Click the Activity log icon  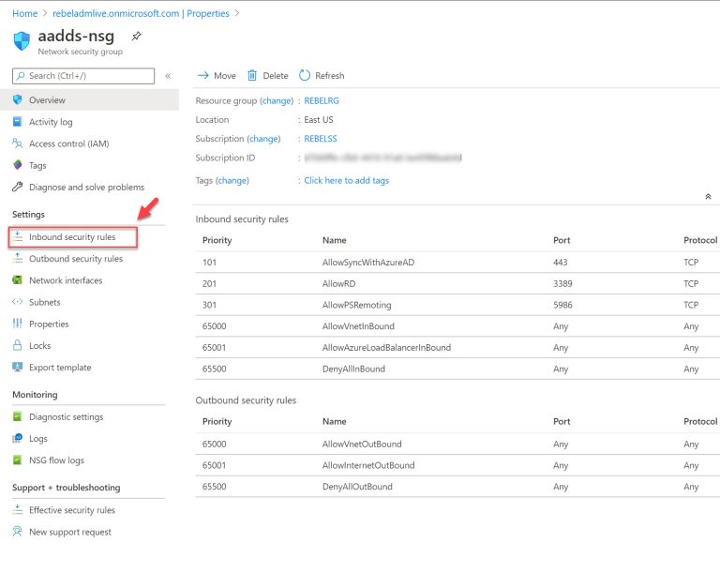(18, 121)
